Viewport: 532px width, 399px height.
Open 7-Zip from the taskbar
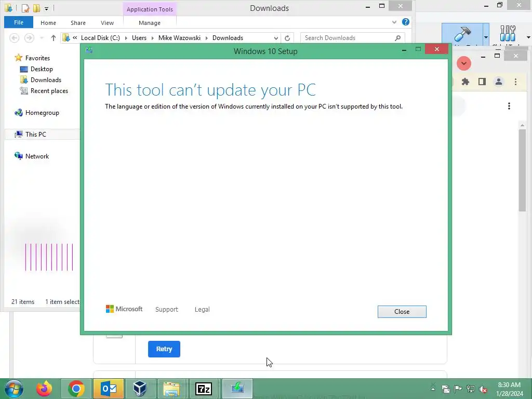coord(204,389)
